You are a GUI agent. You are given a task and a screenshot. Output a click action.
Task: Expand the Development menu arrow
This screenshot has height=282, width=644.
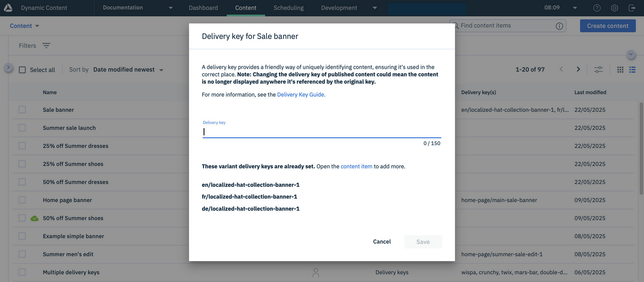(x=375, y=8)
